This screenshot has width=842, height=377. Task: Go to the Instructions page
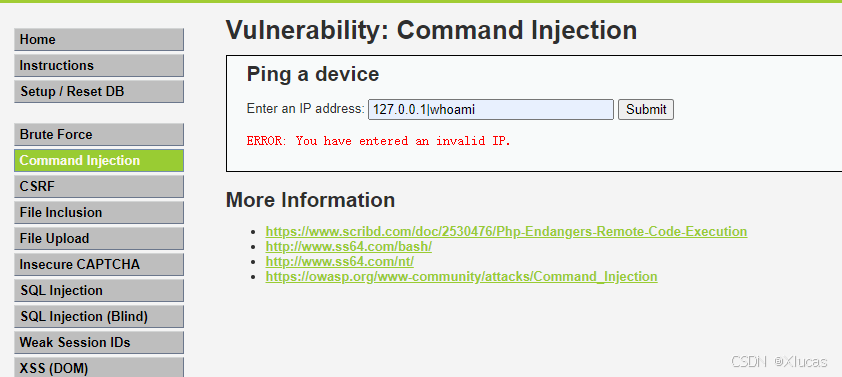click(x=99, y=66)
